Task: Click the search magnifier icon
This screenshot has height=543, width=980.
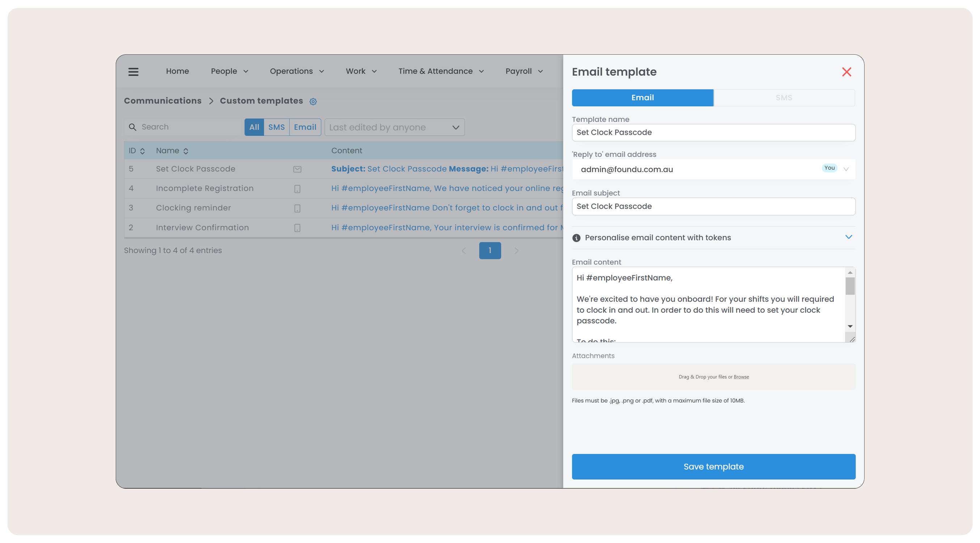Action: [x=132, y=127]
